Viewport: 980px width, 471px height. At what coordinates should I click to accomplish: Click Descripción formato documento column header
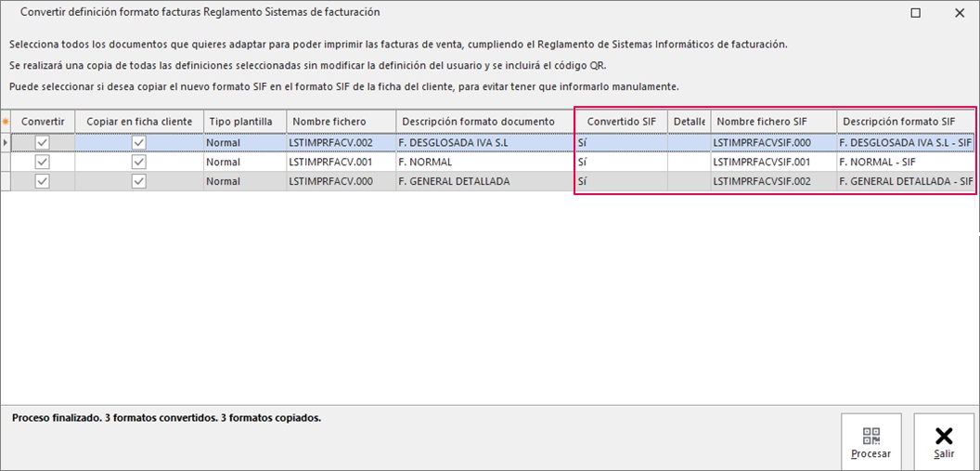[x=485, y=122]
